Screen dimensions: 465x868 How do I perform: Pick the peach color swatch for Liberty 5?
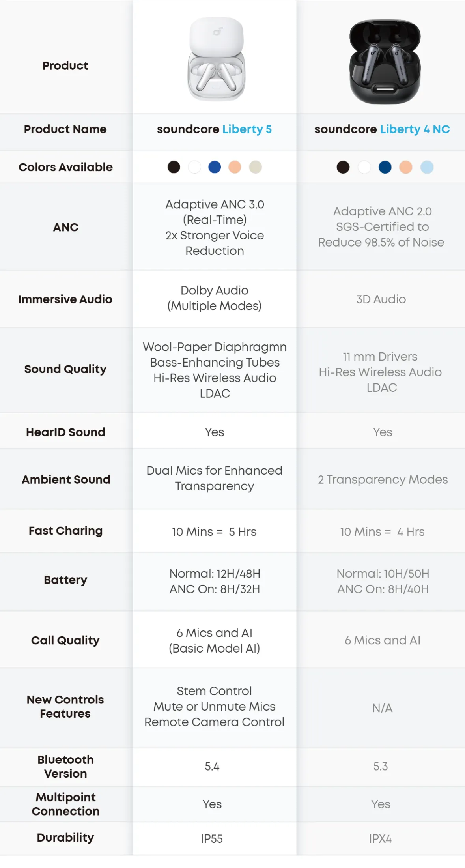(235, 167)
